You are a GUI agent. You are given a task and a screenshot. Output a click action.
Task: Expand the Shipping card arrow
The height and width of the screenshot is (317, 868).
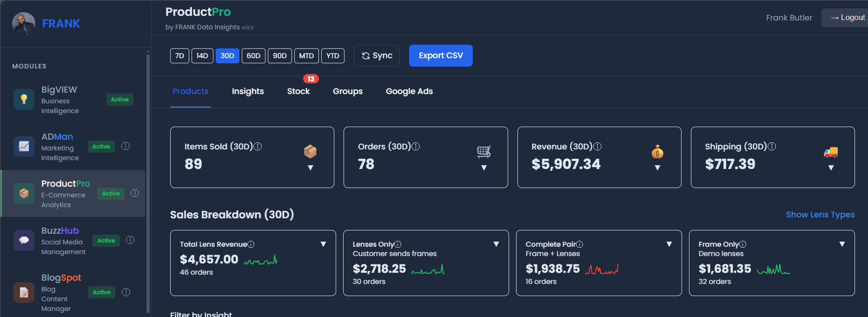(x=831, y=168)
